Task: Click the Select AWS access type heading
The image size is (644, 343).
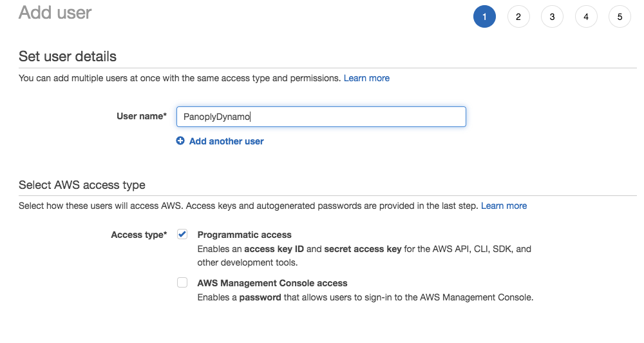Action: tap(82, 185)
